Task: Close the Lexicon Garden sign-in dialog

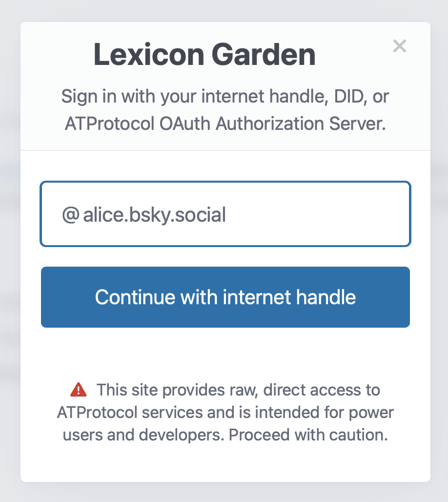Action: [x=399, y=46]
